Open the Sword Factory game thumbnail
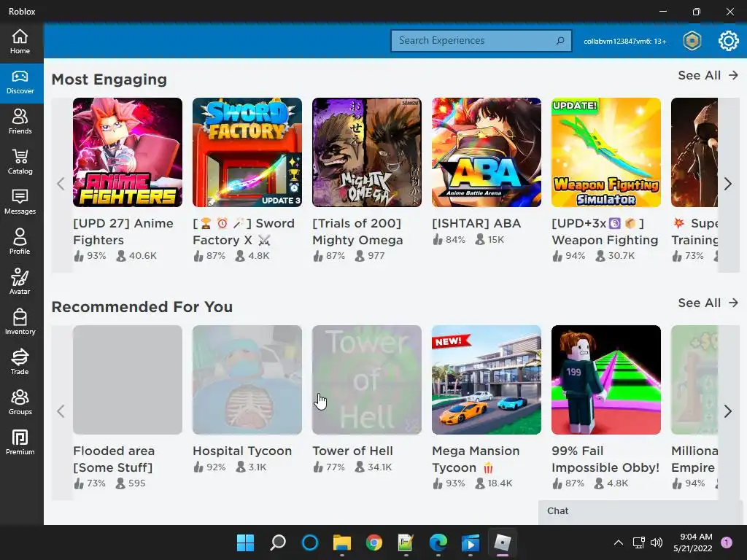This screenshot has width=747, height=560. click(247, 152)
